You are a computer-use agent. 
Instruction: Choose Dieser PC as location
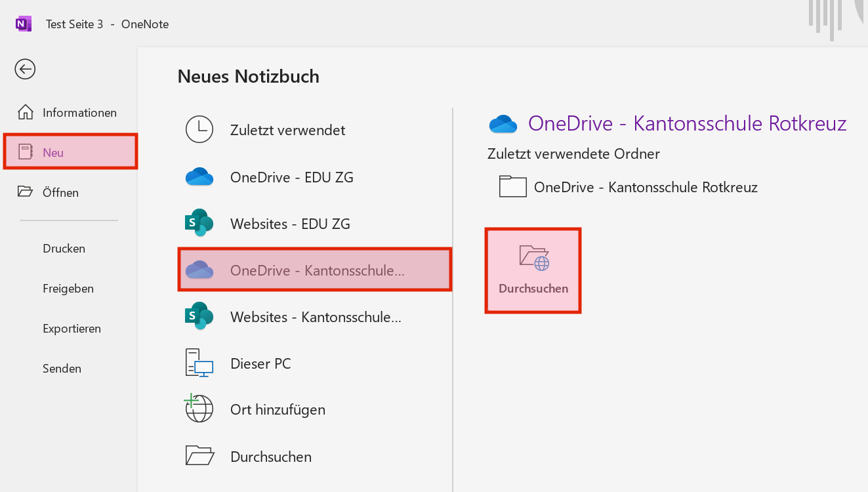point(315,363)
